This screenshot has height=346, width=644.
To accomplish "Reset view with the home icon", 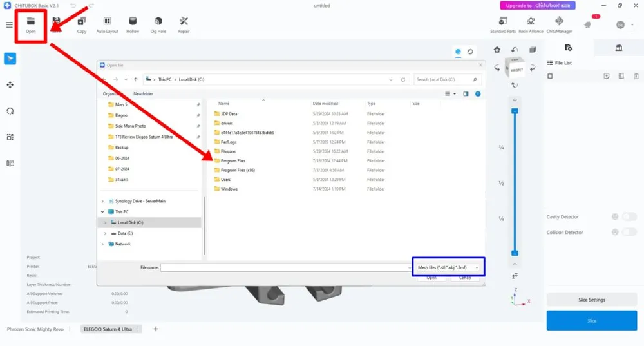I will click(497, 50).
